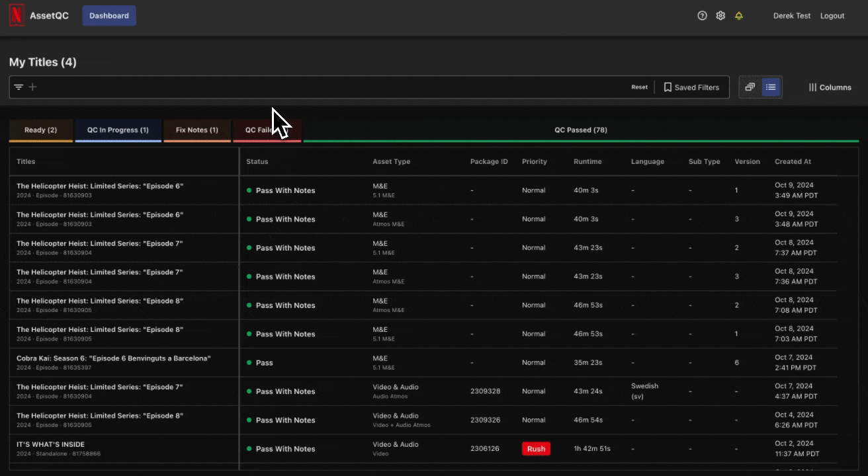The width and height of the screenshot is (868, 476).
Task: Click the AssetQC app name
Action: 49,16
